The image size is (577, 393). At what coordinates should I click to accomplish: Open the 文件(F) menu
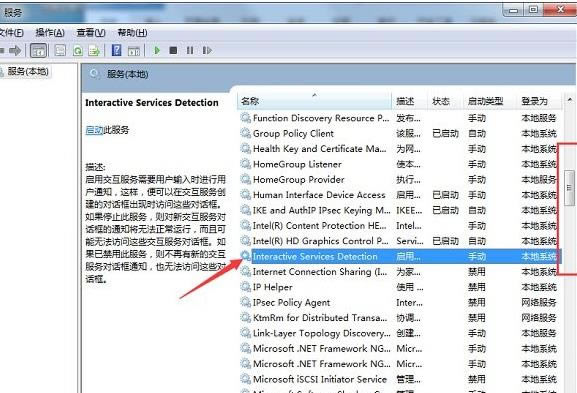pos(11,33)
